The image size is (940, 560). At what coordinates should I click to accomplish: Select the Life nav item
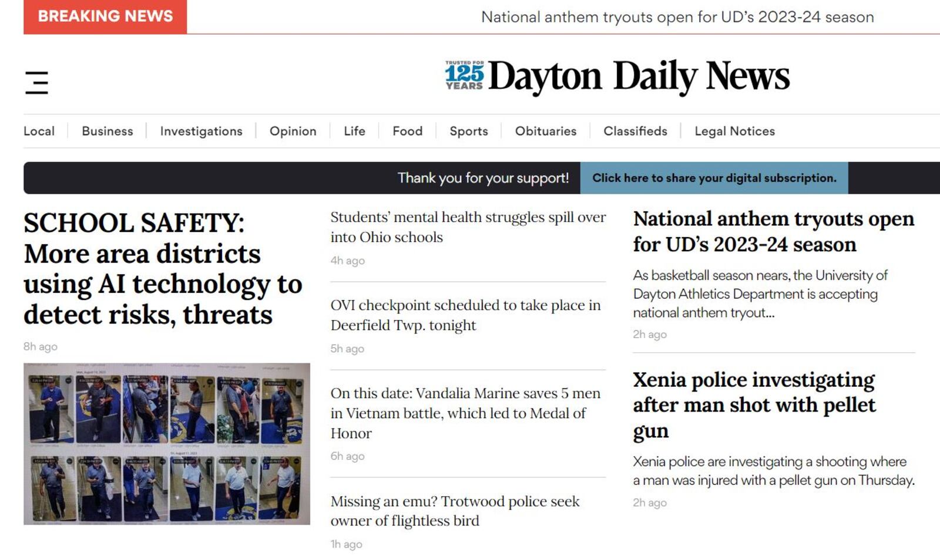click(x=354, y=131)
